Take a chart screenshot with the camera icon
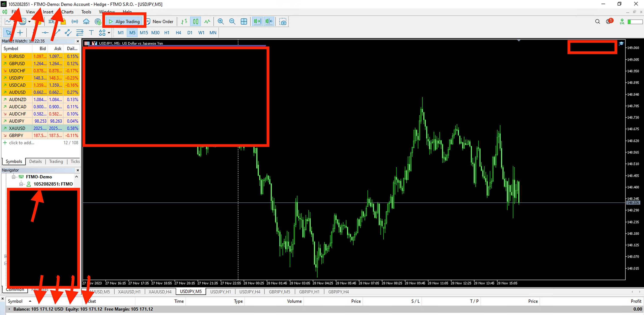This screenshot has width=644, height=315. 283,21
